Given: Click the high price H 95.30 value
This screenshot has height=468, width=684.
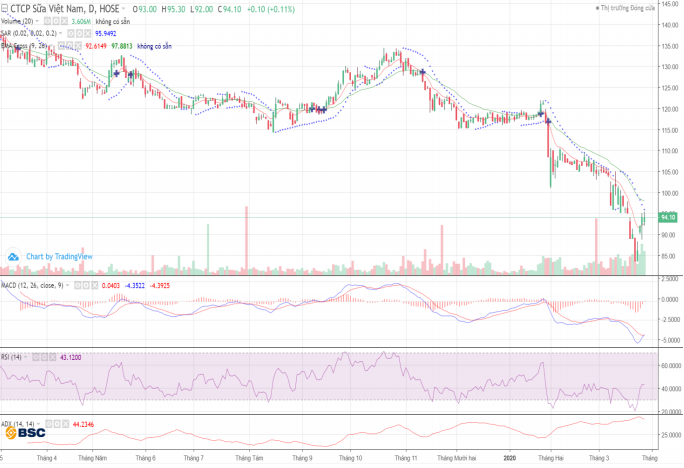Looking at the screenshot, I should tap(174, 9).
